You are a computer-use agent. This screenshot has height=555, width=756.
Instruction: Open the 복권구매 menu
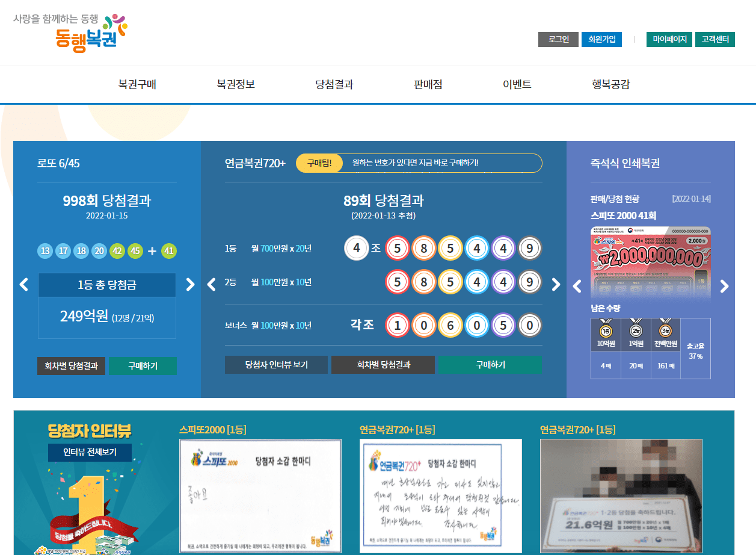137,84
